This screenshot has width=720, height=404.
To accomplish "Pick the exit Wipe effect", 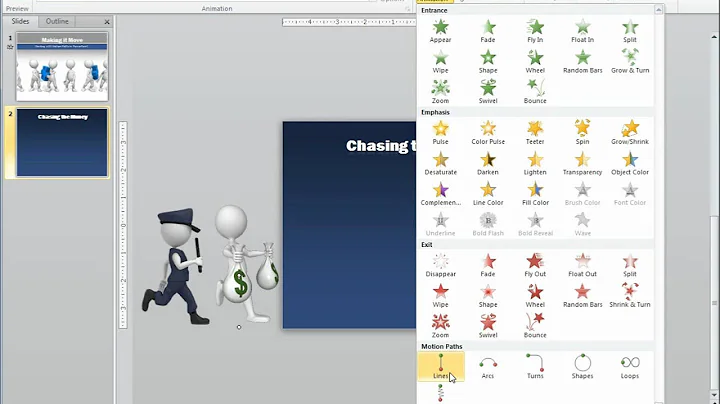I will point(440,296).
